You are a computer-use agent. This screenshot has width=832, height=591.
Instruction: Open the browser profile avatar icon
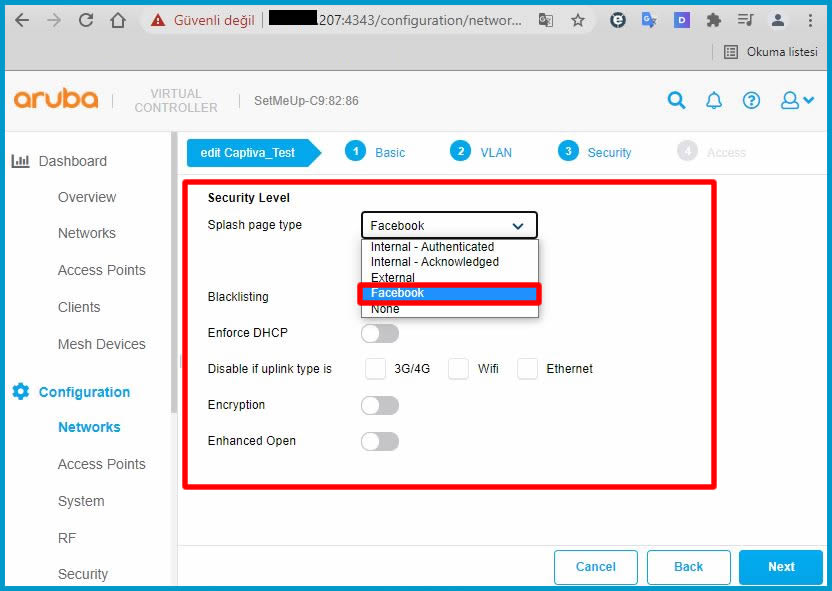pyautogui.click(x=778, y=20)
